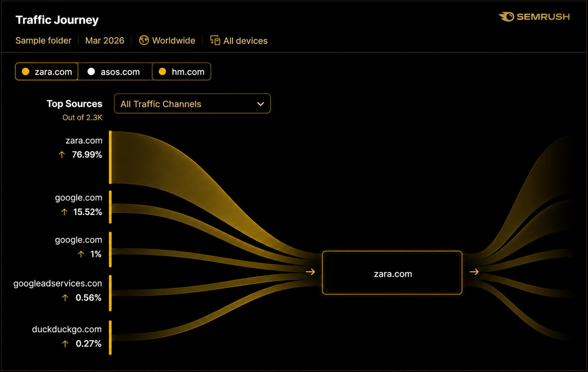The image size is (588, 372).
Task: Click the 76.99% value
Action: pos(87,154)
